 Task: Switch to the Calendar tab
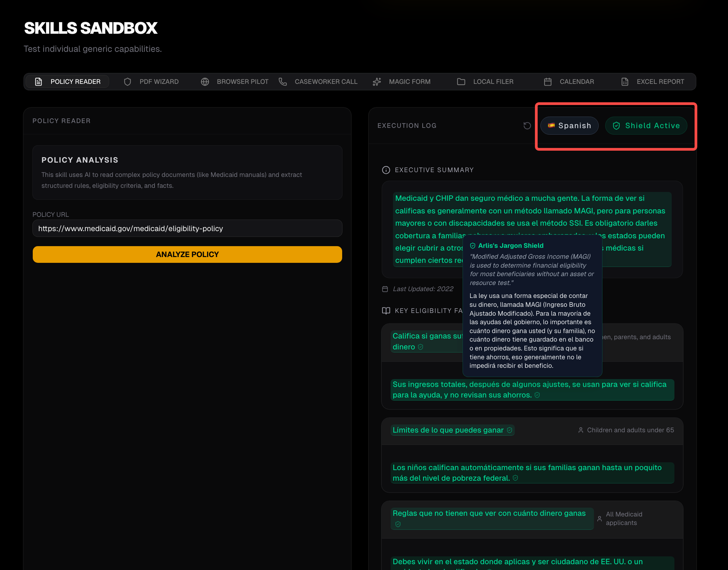[569, 82]
